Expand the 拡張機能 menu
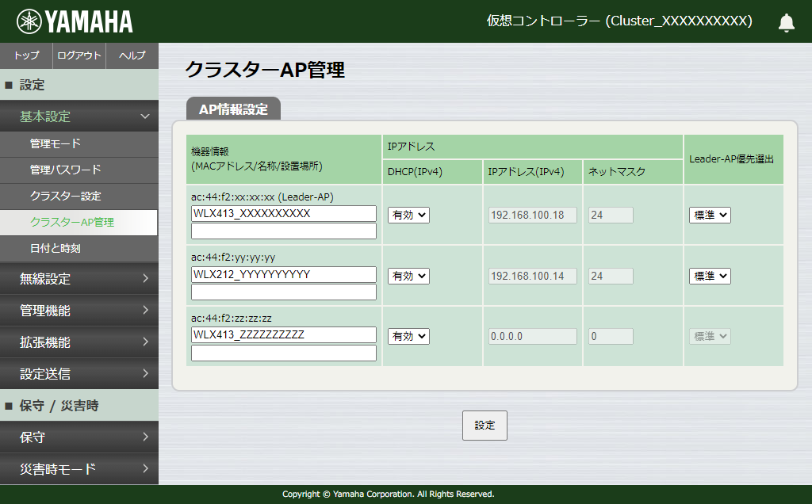Viewport: 812px width, 504px height. (x=79, y=342)
